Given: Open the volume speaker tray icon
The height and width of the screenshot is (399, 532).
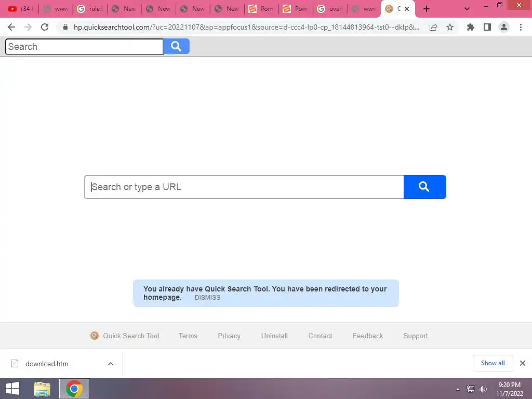Looking at the screenshot, I should 483,389.
